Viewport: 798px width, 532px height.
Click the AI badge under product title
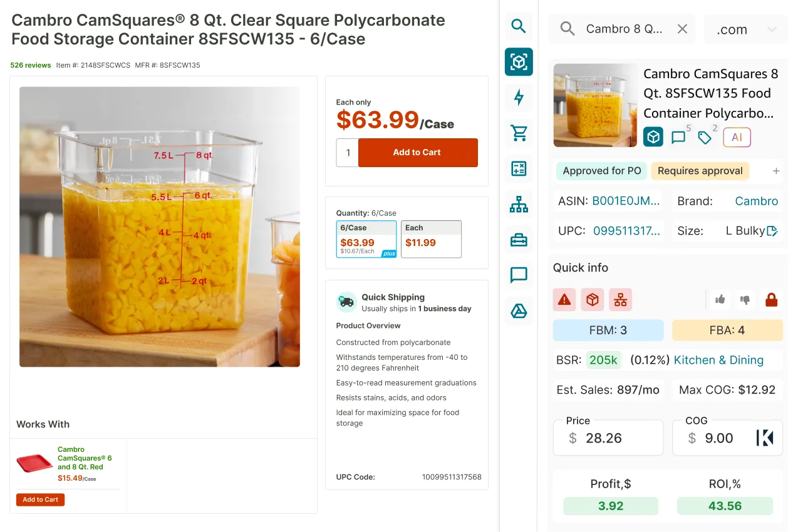pos(737,137)
